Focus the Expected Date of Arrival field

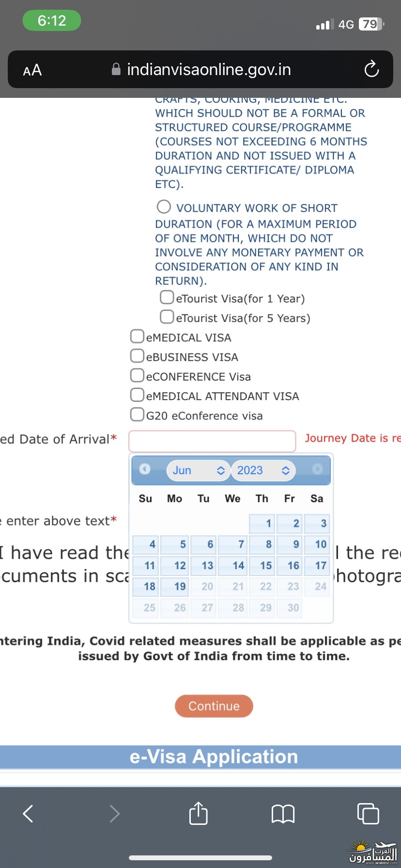(212, 441)
